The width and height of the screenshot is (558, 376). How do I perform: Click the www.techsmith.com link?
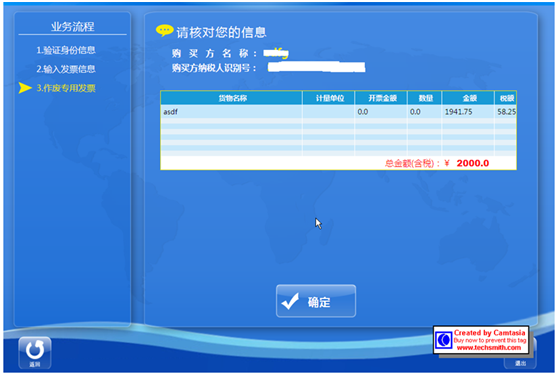coord(489,348)
